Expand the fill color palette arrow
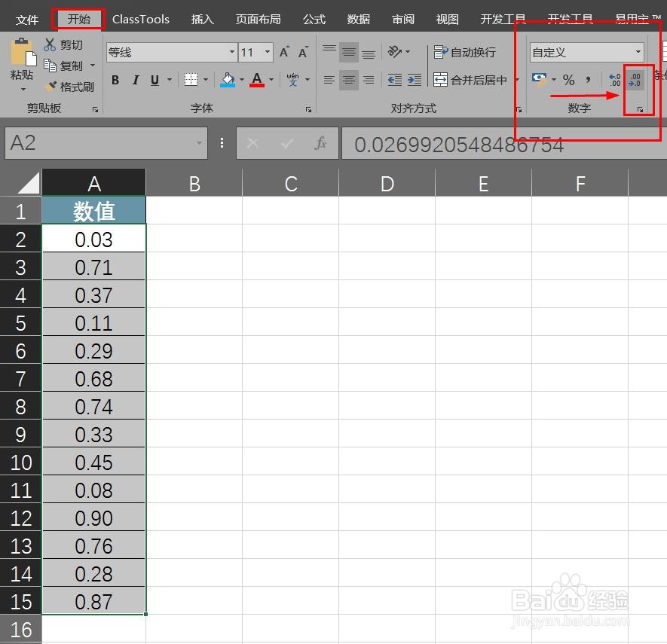Viewport: 667px width, 644px height. (242, 80)
